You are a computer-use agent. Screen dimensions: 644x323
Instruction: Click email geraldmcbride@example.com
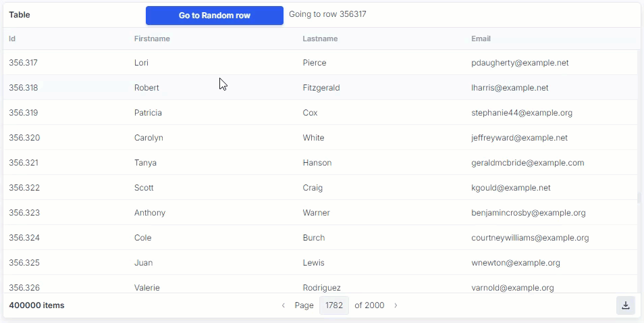pyautogui.click(x=528, y=163)
